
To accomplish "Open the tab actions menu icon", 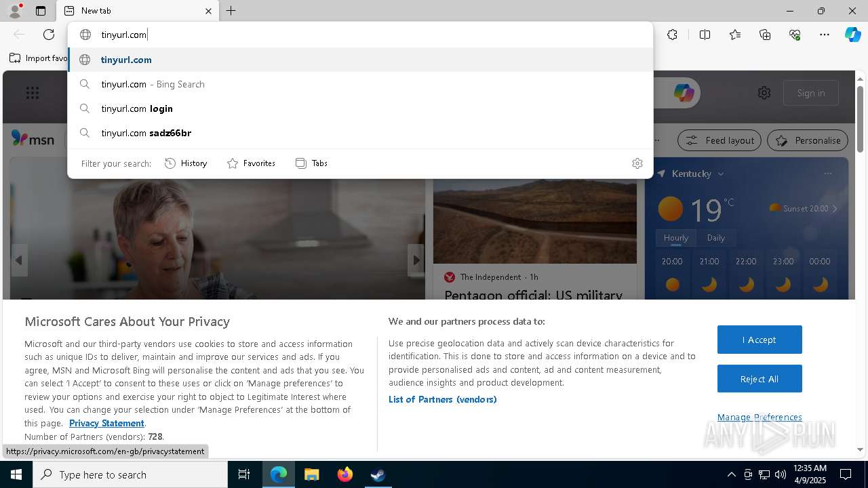I will point(41,11).
